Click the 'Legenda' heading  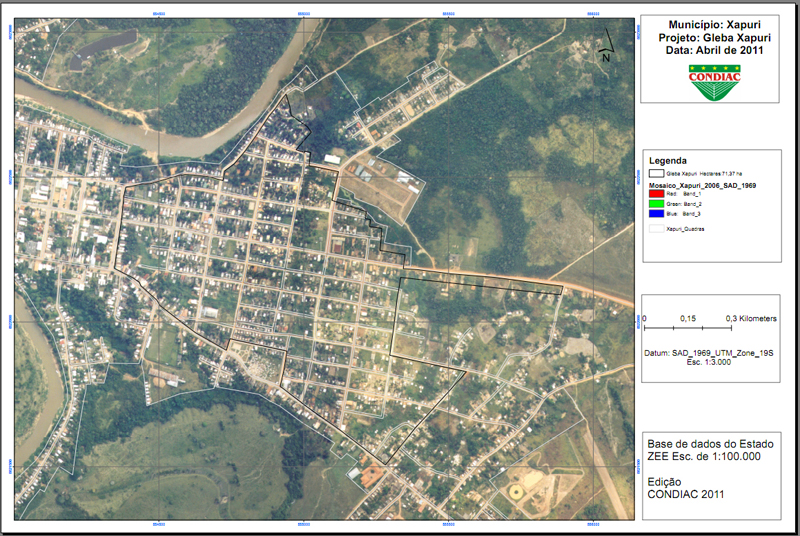(x=667, y=160)
